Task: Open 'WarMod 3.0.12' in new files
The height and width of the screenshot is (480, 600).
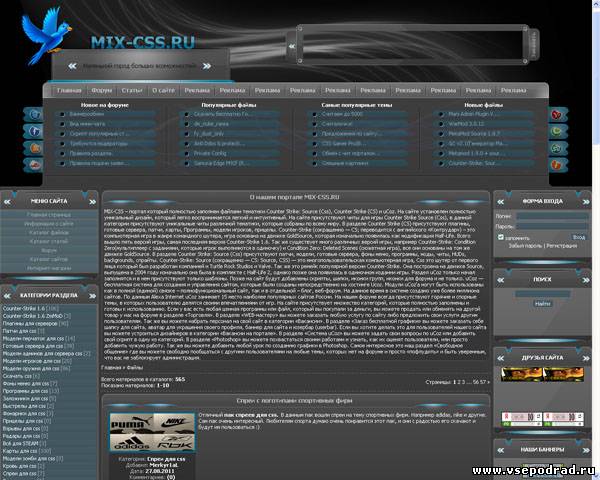Action: point(466,124)
